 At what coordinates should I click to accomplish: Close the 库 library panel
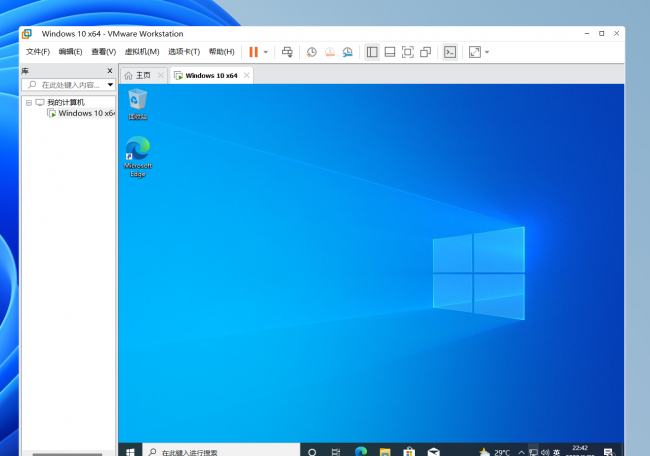pos(110,71)
